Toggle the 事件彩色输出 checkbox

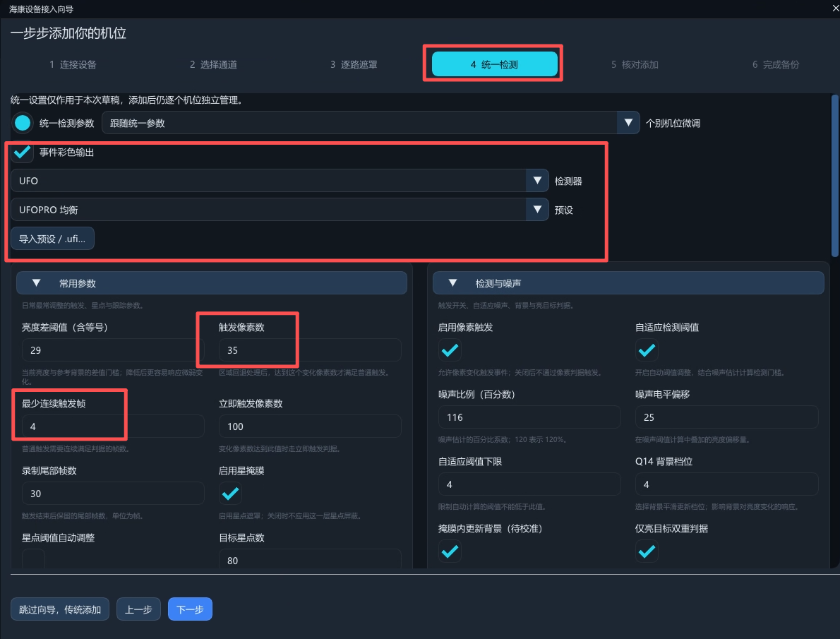point(23,153)
